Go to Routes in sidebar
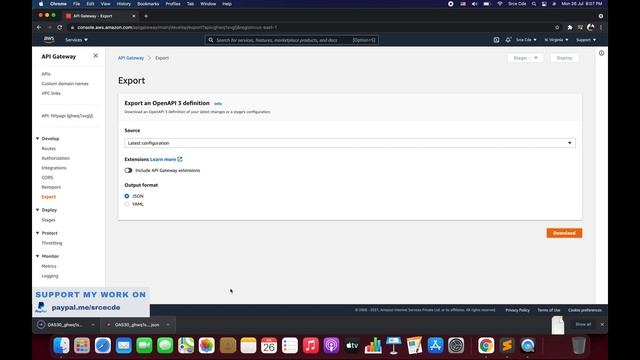 tap(49, 149)
